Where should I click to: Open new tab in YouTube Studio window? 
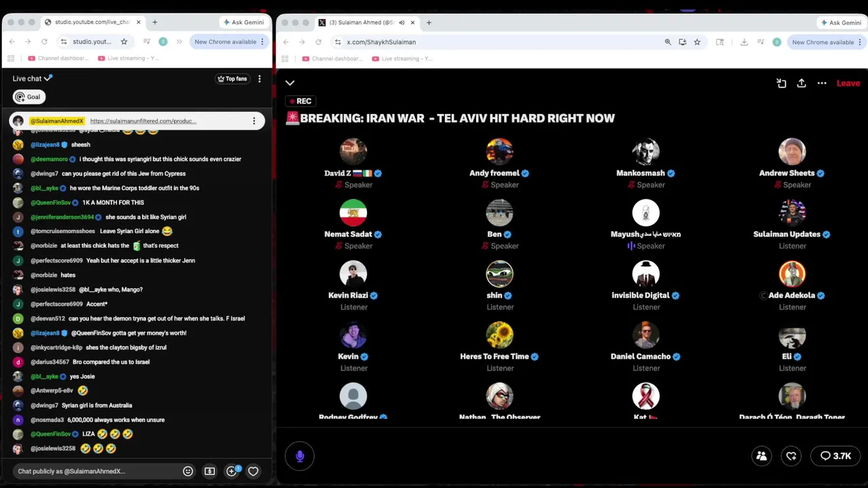coord(155,22)
